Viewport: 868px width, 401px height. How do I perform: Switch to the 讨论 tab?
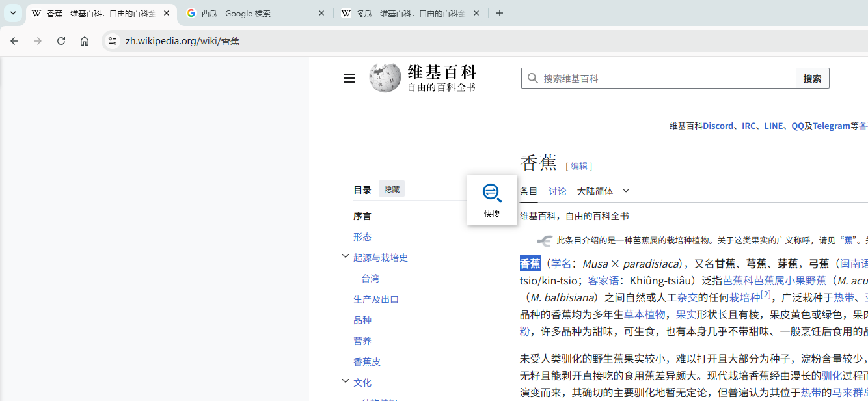557,191
